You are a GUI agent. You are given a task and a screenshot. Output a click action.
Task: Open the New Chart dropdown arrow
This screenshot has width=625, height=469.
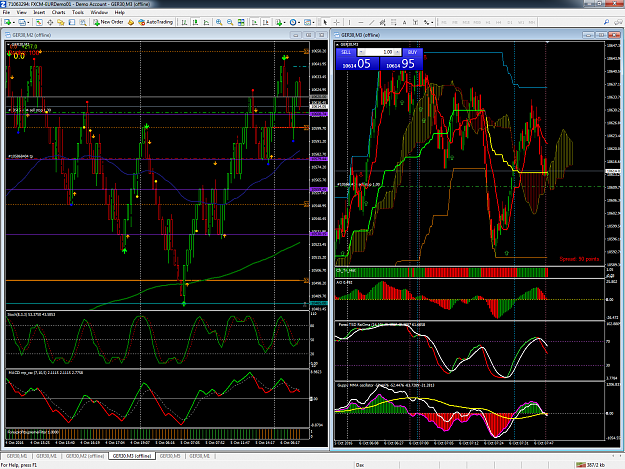pyautogui.click(x=14, y=22)
